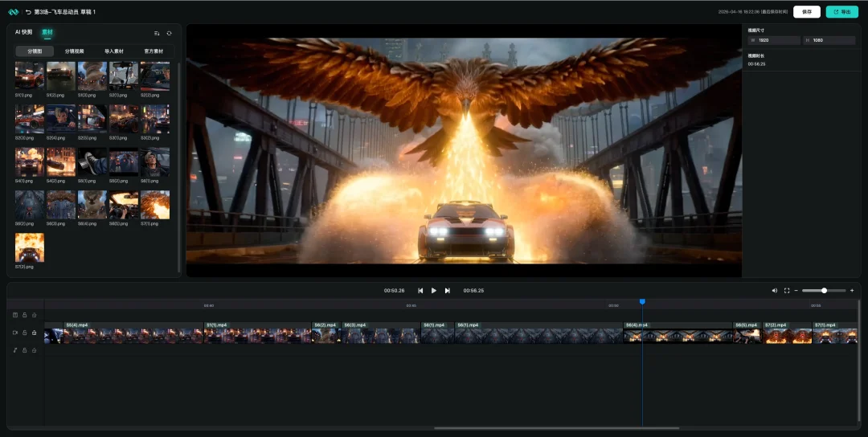The height and width of the screenshot is (437, 868).
Task: Toggle lock on the audio track
Action: click(25, 350)
